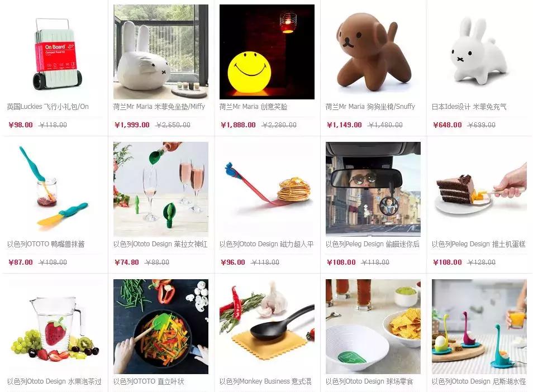Screen dimensions: 533x392
Task: Open link 英国Luckies 飞行小礼包/On
Action: [x=48, y=107]
